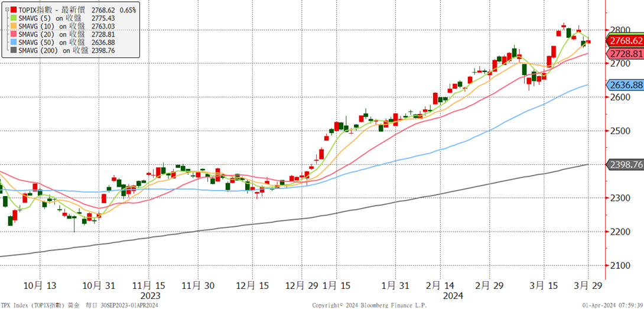Screen dimensions: 644x309
Task: Click the '12月 29' date label
Action: (301, 285)
